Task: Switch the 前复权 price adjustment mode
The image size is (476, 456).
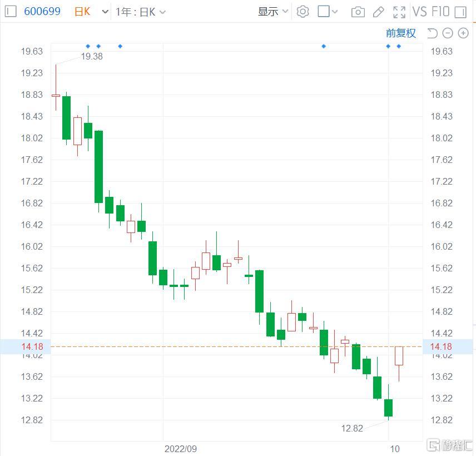Action: pos(401,33)
